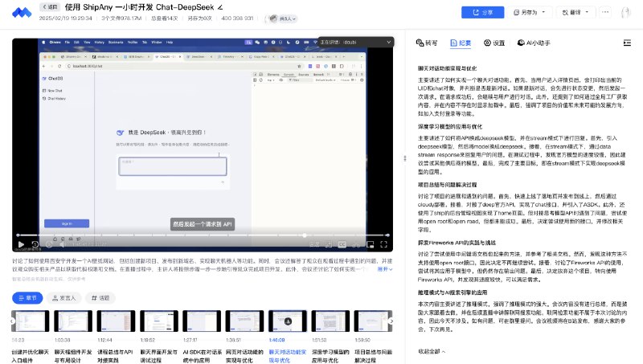
Task: Show next chapter thumbnails arrow
Action: [x=391, y=321]
